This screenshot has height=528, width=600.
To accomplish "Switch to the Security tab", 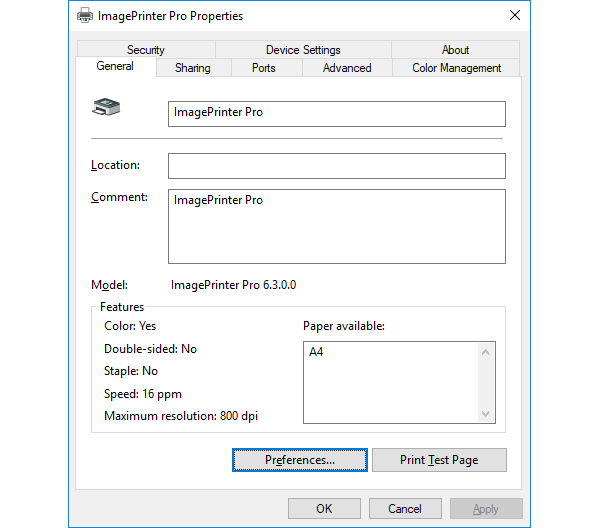I will (x=146, y=50).
